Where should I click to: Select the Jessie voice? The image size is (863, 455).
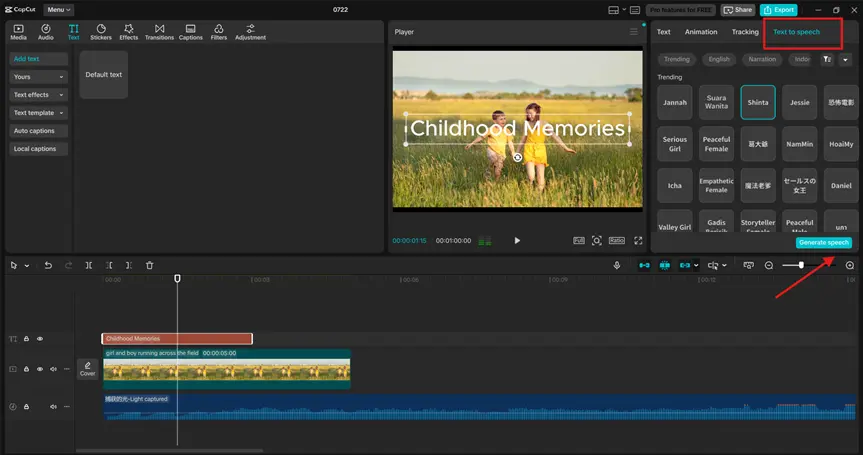click(x=800, y=102)
